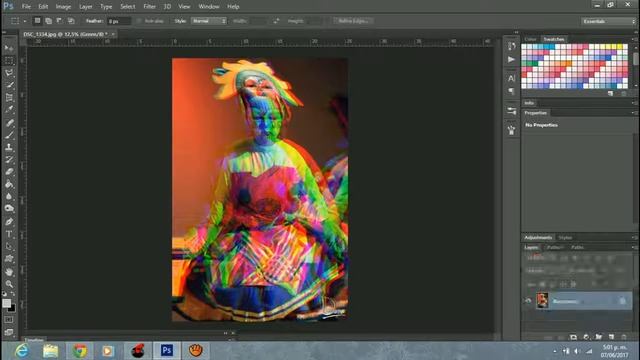Select the Path Selection tool

(9, 247)
